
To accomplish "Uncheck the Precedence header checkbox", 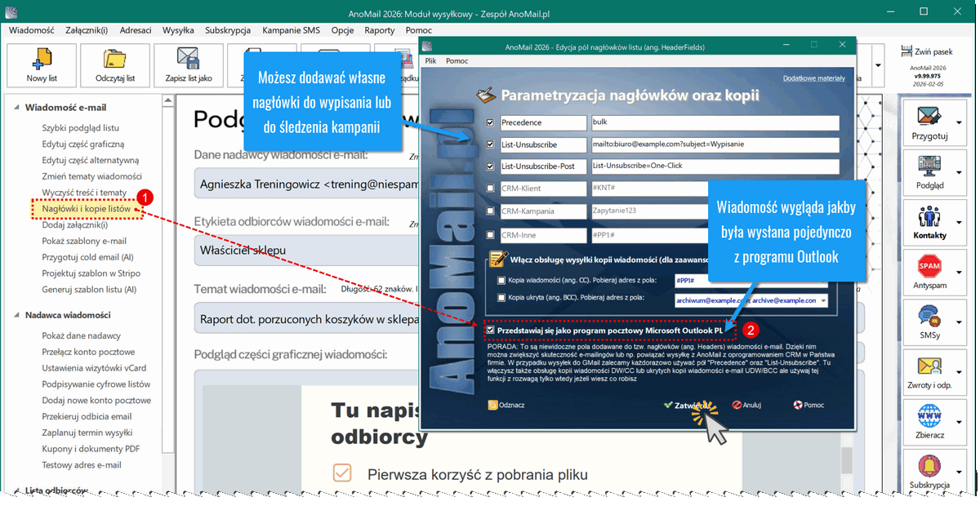I will 490,122.
